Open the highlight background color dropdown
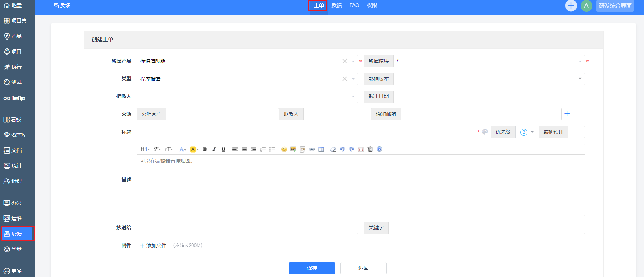The width and height of the screenshot is (644, 277). point(194,149)
